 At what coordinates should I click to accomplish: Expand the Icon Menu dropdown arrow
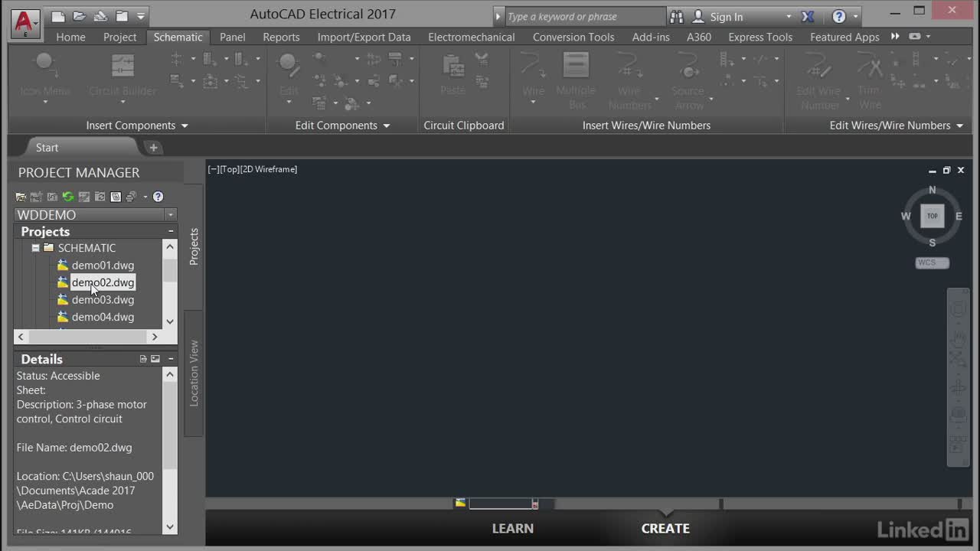coord(45,102)
